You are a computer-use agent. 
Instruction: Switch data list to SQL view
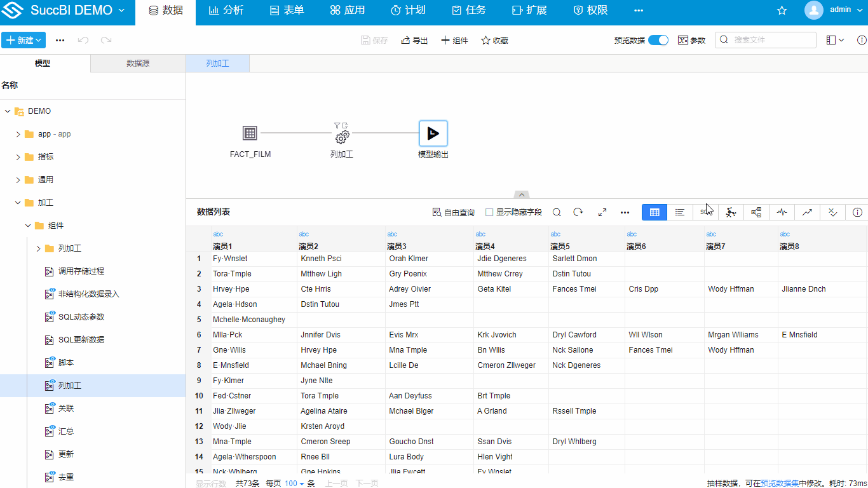705,212
